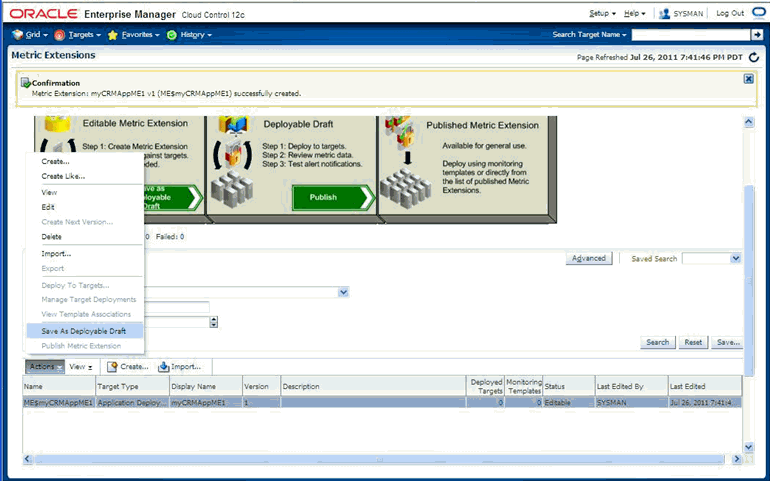Close the Confirmation message box
Image resolution: width=770 pixels, height=481 pixels.
point(748,79)
